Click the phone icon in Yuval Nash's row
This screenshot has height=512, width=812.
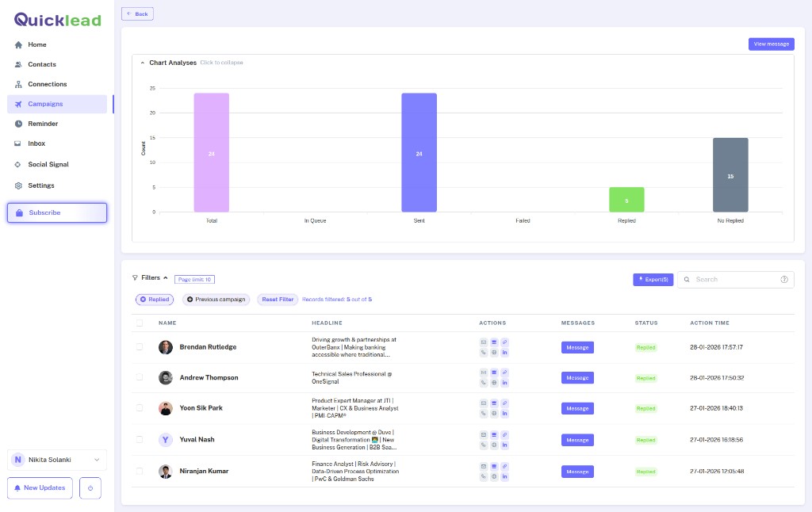(x=484, y=445)
